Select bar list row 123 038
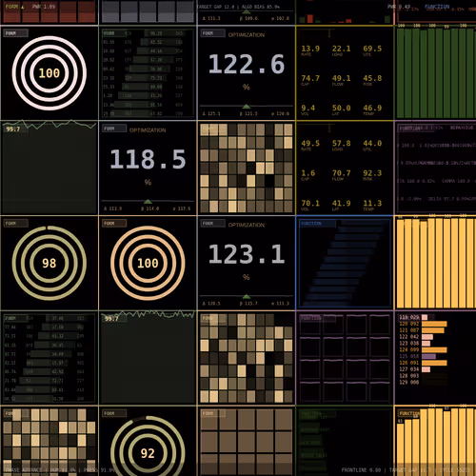This screenshot has height=476, width=476. point(415,344)
